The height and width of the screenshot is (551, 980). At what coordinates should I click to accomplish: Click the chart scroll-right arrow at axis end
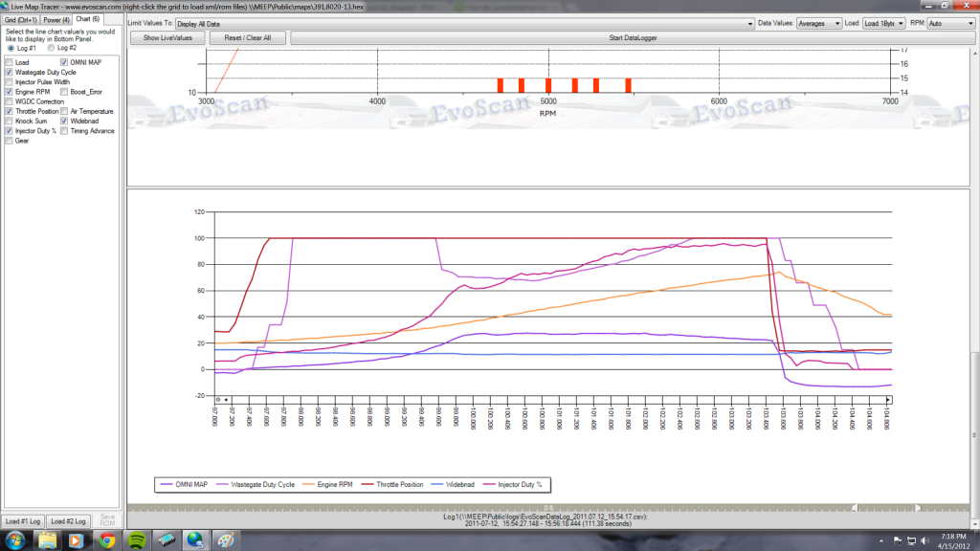[888, 400]
